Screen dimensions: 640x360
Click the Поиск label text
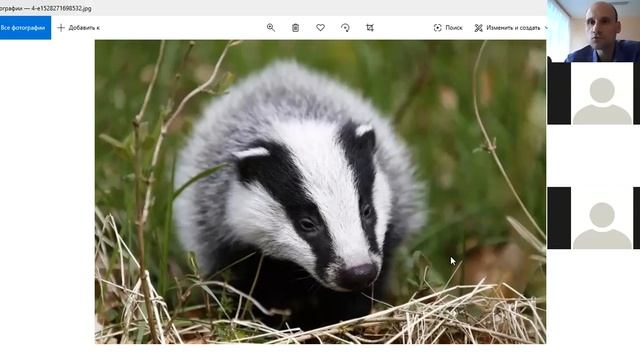pyautogui.click(x=454, y=28)
